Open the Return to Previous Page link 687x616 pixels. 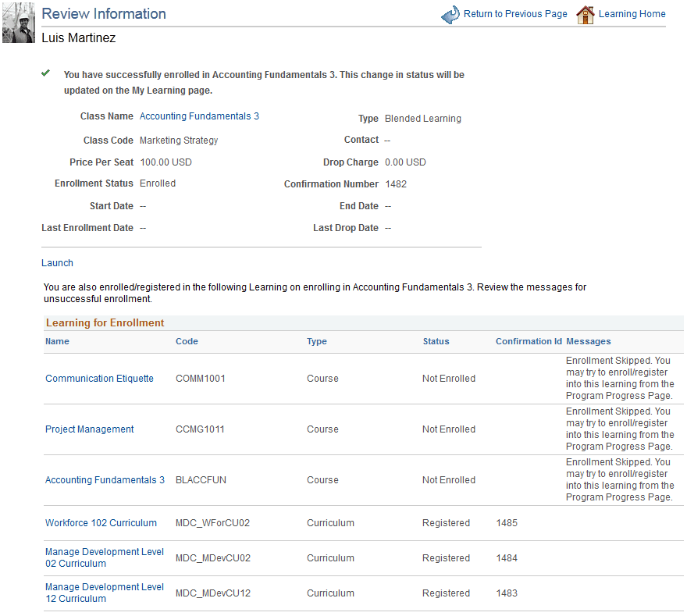tap(516, 13)
